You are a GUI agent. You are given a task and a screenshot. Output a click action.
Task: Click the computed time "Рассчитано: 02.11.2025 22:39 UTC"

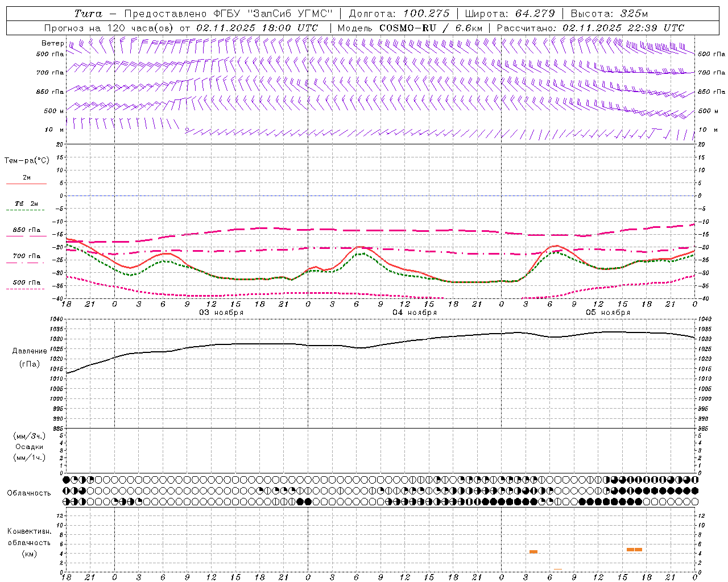click(x=590, y=28)
